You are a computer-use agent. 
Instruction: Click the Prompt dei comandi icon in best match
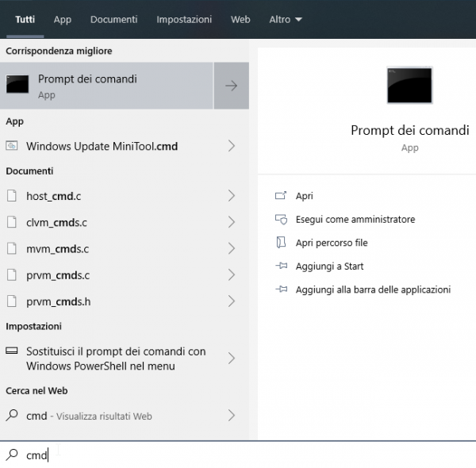tap(18, 85)
